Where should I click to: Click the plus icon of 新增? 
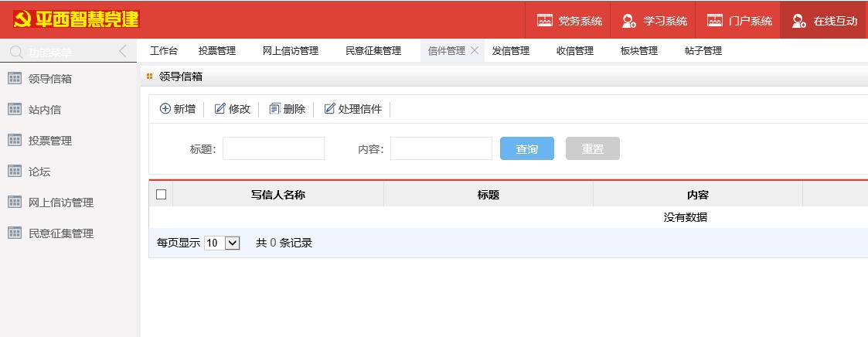(165, 108)
